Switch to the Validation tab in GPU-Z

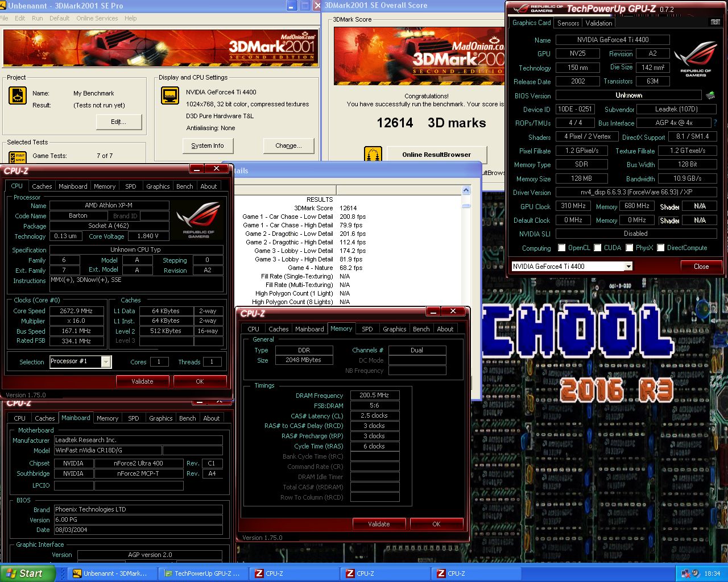point(599,23)
